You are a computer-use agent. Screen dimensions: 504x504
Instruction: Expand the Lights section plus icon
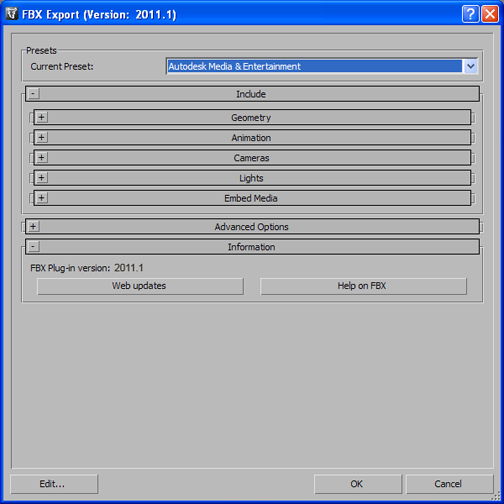click(42, 178)
